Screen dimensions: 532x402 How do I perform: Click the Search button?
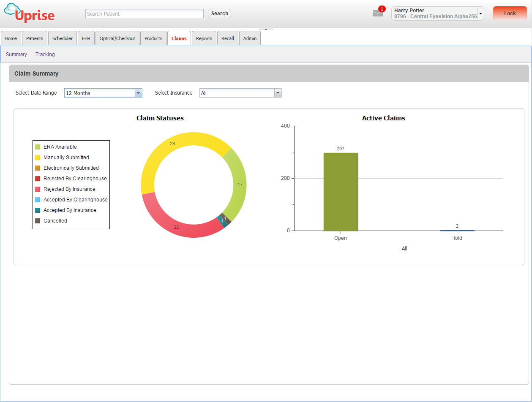click(219, 13)
